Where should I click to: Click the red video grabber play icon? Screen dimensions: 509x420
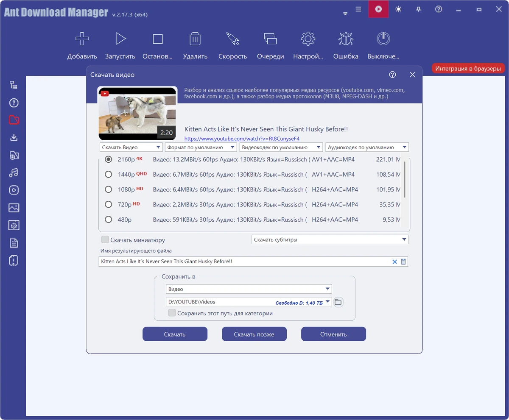pos(378,9)
